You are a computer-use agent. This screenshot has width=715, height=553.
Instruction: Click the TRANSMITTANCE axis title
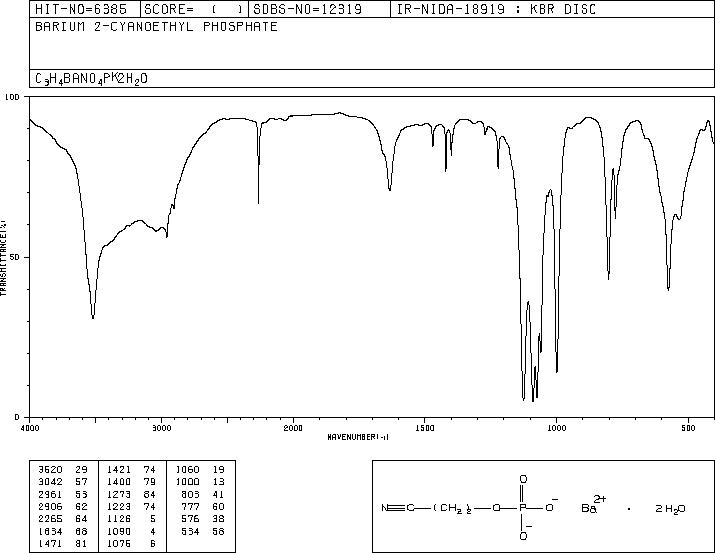click(3, 258)
